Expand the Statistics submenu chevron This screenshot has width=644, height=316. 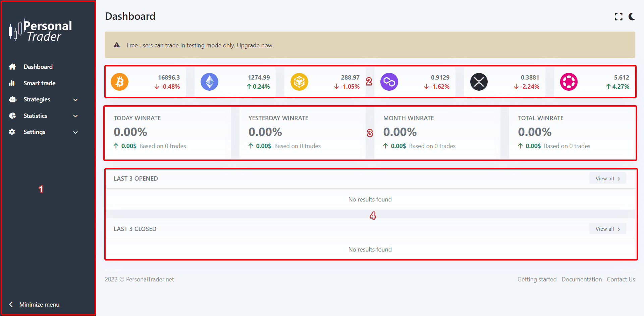(x=75, y=116)
